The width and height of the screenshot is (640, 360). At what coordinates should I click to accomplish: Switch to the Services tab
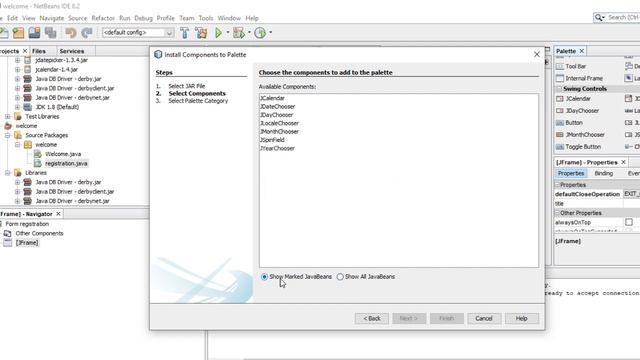coord(71,51)
